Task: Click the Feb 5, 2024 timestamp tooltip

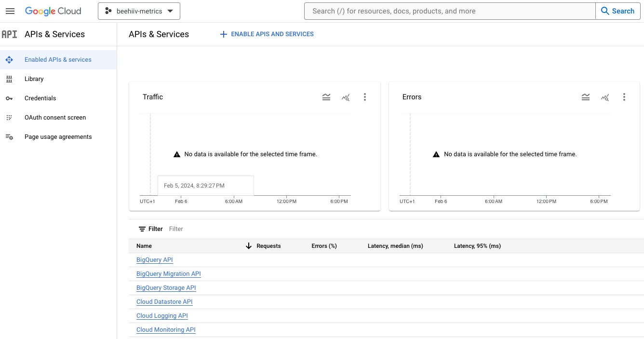Action: point(206,186)
